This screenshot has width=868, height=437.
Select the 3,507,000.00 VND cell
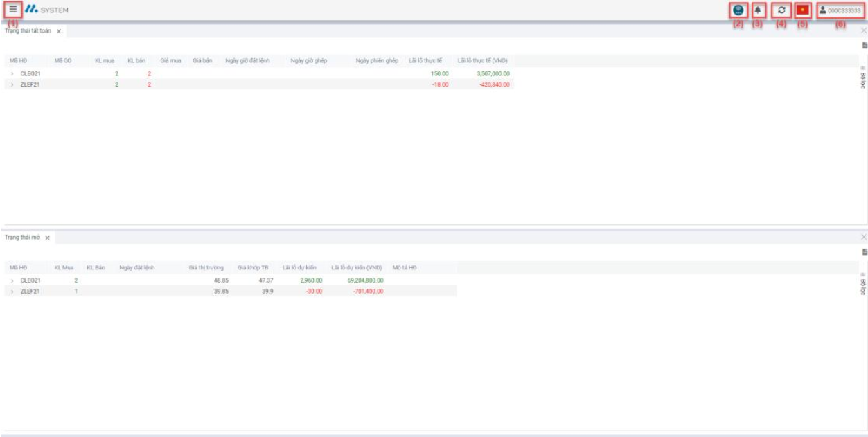pos(494,73)
